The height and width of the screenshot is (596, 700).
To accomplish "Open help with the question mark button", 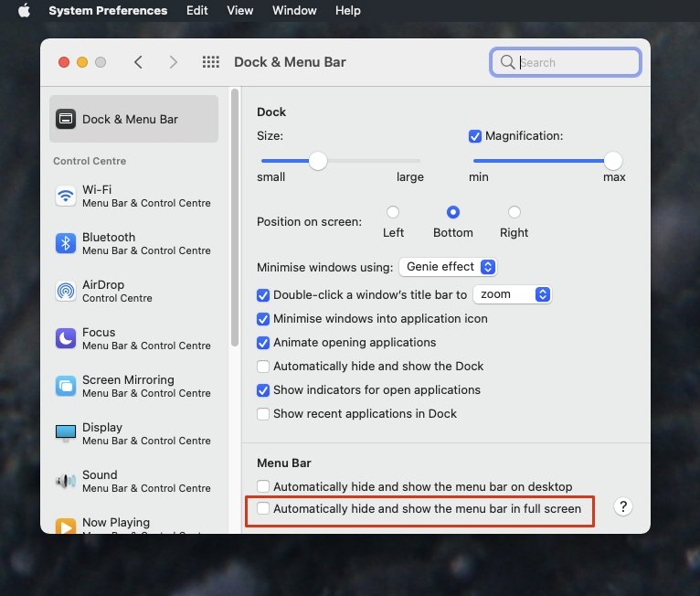I will tap(622, 506).
